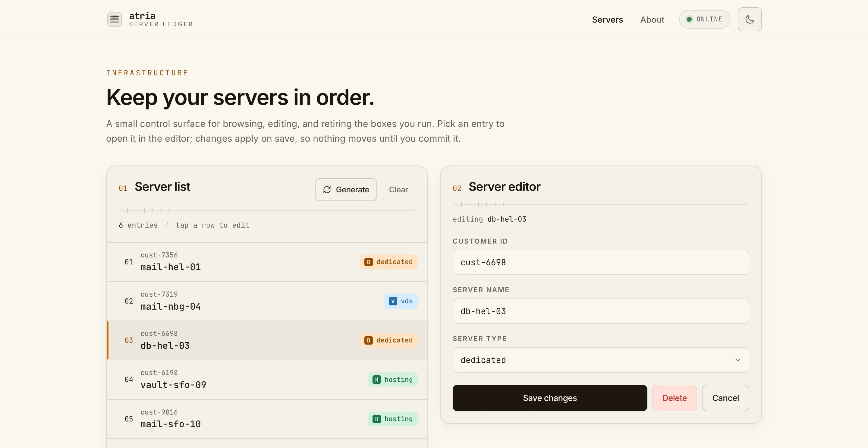Click the D icon on db-hel-03 badge
The image size is (868, 448).
pos(368,340)
